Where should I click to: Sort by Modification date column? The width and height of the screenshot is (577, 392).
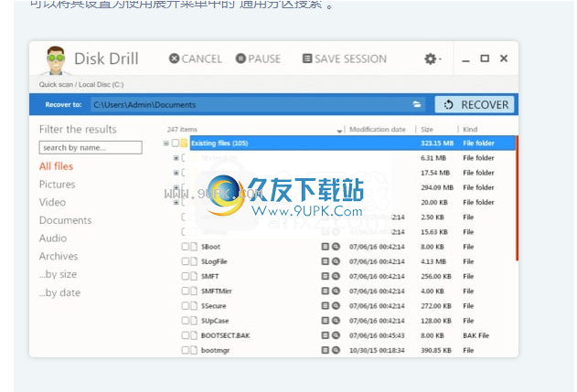tap(377, 130)
